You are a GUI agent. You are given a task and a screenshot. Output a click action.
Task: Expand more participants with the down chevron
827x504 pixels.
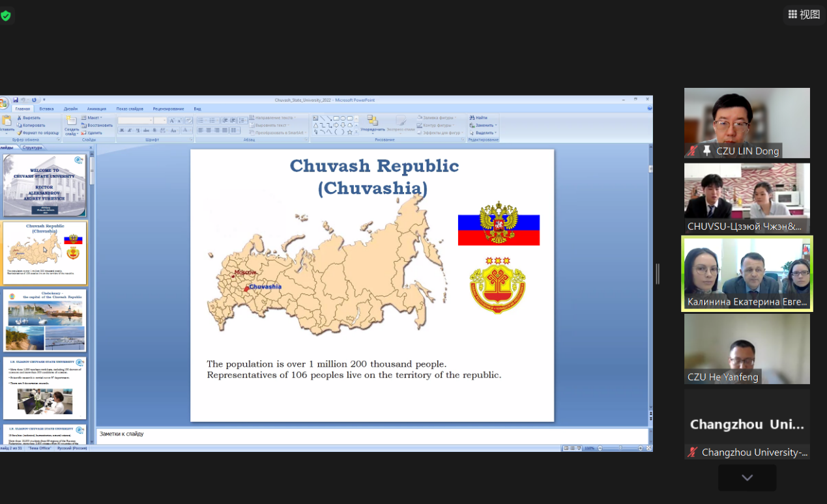[x=747, y=478]
